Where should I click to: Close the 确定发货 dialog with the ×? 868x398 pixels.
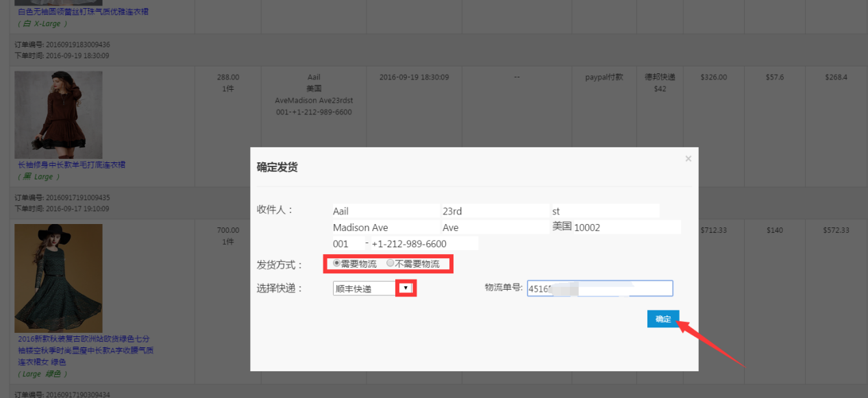[x=688, y=159]
